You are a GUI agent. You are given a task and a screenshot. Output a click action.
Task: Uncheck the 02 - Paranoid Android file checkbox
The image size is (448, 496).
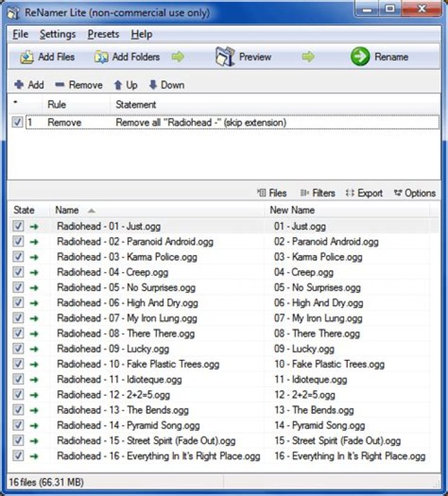tap(18, 241)
